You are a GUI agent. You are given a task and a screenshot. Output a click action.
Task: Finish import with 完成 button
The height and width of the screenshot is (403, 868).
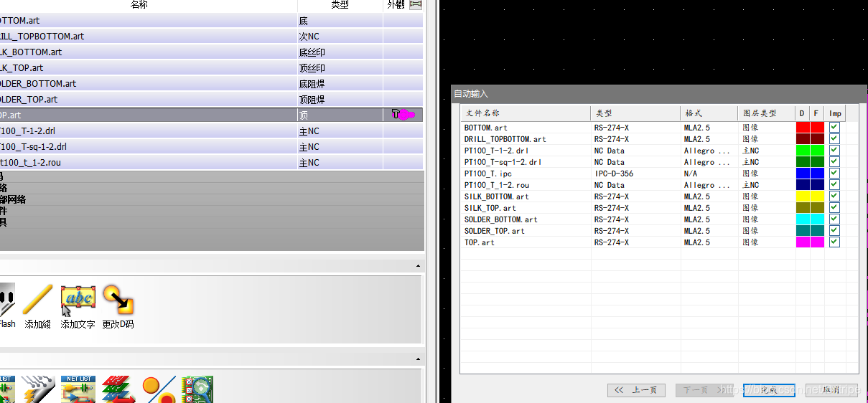768,390
